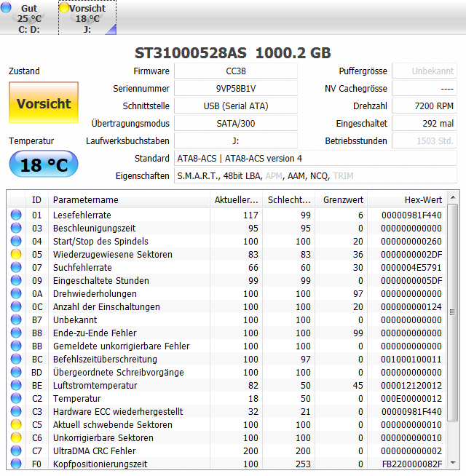Click the Drehzahl field 7200 RPM
466x476 pixels.
424,106
